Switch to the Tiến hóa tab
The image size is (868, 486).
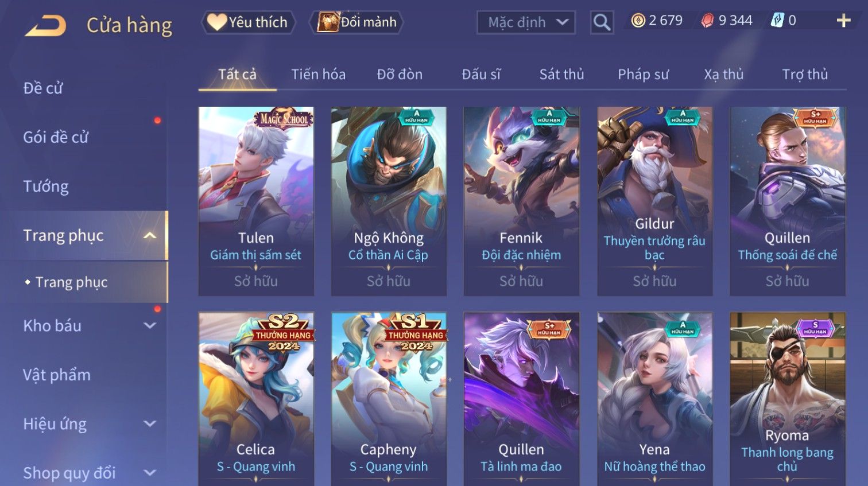pyautogui.click(x=318, y=74)
